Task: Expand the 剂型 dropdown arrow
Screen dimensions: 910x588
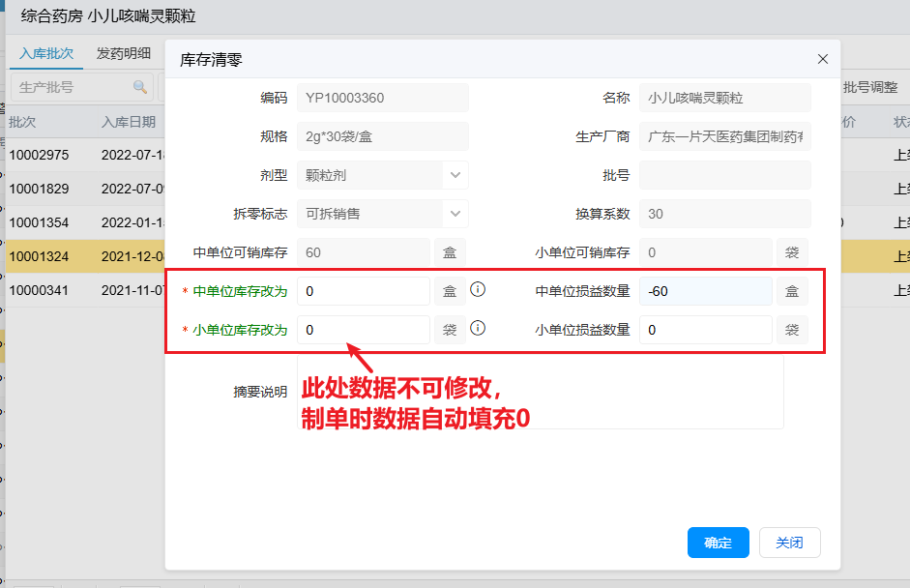Action: pyautogui.click(x=455, y=175)
